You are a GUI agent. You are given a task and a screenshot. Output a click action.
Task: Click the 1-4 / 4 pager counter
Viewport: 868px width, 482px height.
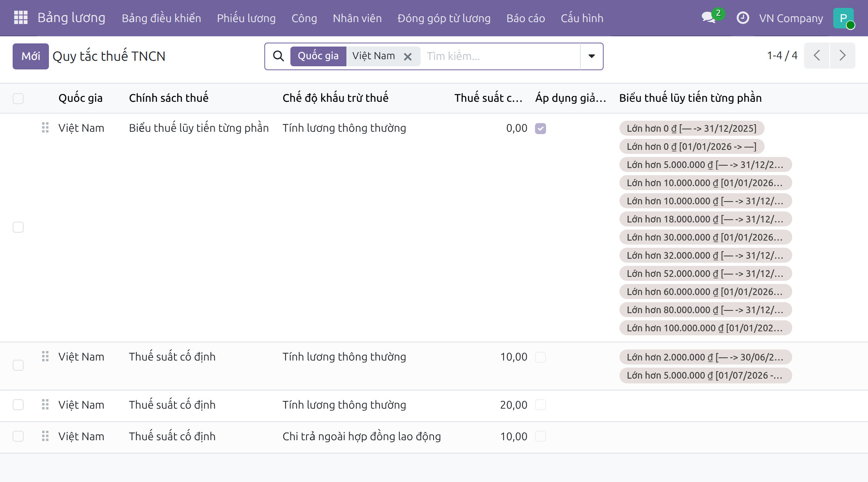[x=782, y=56]
